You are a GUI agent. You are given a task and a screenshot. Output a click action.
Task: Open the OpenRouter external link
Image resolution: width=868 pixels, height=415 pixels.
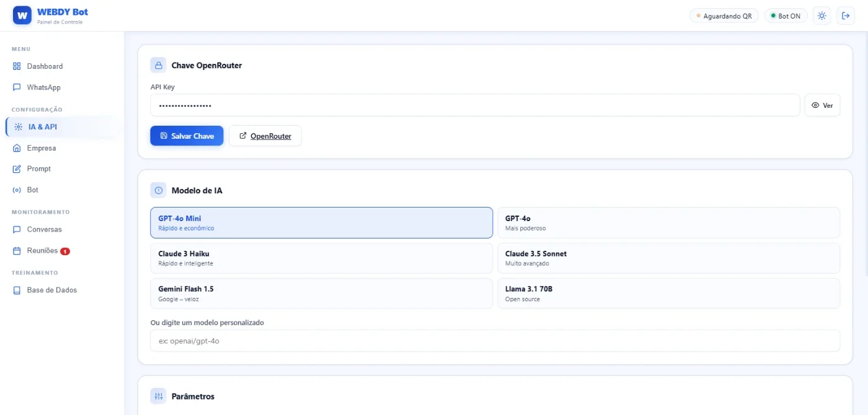point(265,136)
